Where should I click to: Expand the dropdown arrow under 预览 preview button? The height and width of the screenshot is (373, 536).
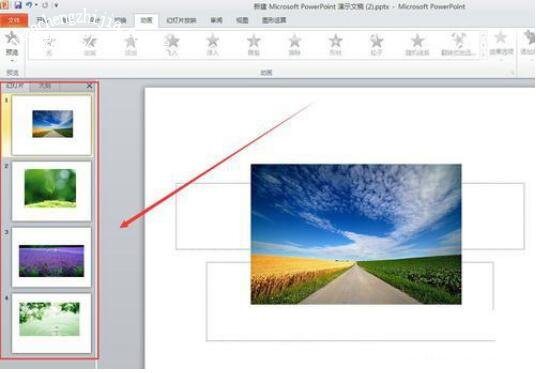[12, 61]
